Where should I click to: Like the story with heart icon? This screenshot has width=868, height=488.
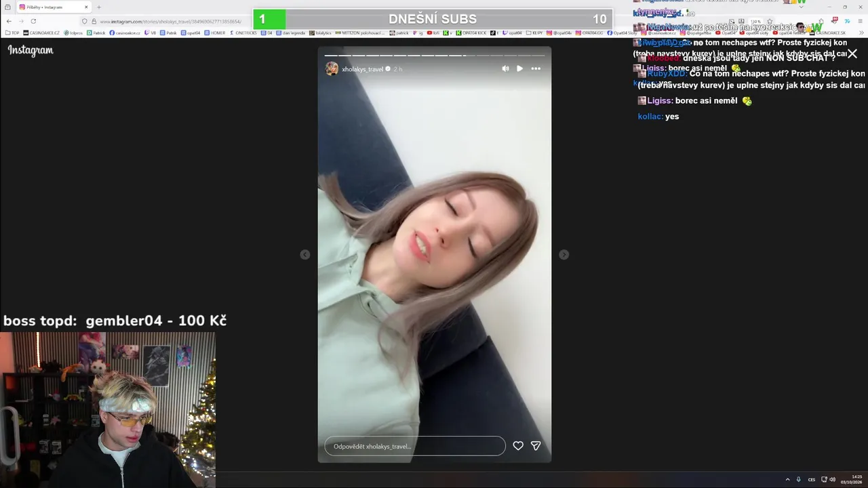(x=518, y=445)
